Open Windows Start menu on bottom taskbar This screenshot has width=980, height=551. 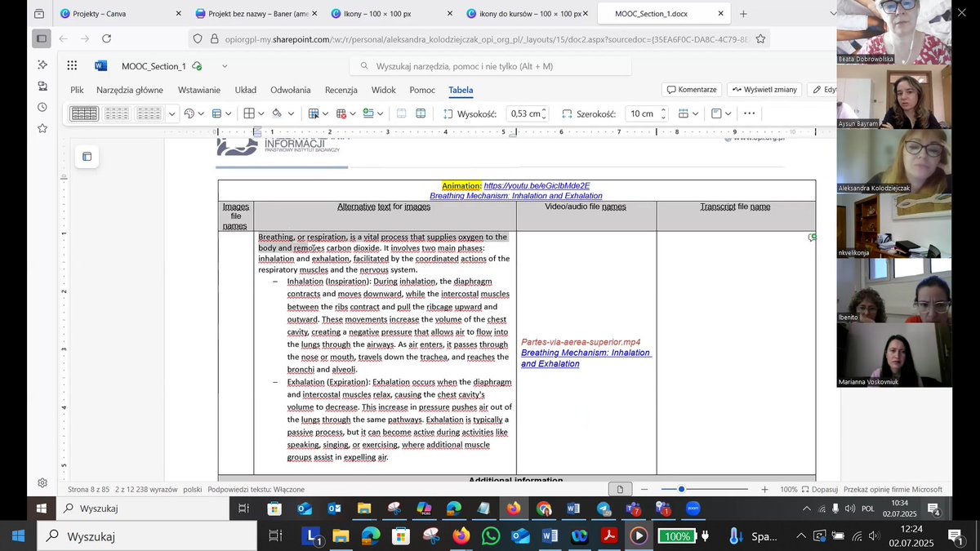[18, 536]
